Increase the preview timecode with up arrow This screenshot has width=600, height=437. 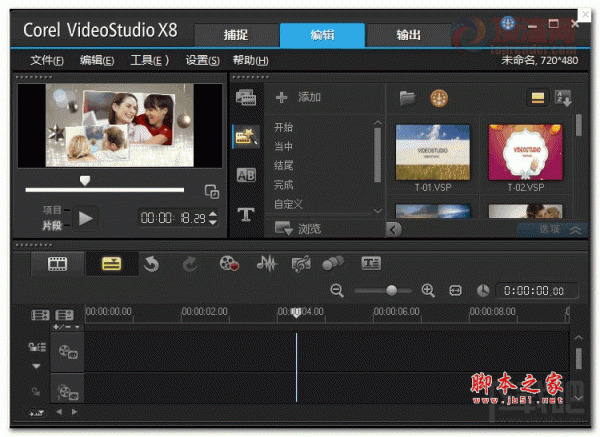point(213,214)
